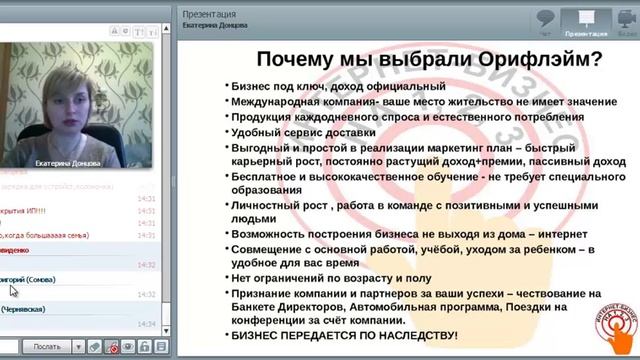The width and height of the screenshot is (640, 360).
Task: Click bullet 'Бизнес под ключ, доход официальный'
Action: point(338,87)
